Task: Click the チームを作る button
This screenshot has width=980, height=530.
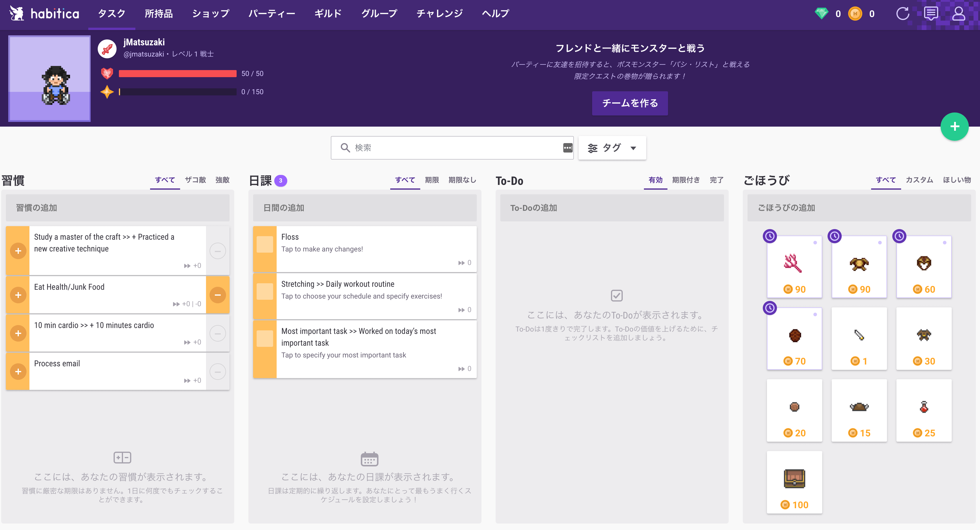Action: click(x=629, y=102)
